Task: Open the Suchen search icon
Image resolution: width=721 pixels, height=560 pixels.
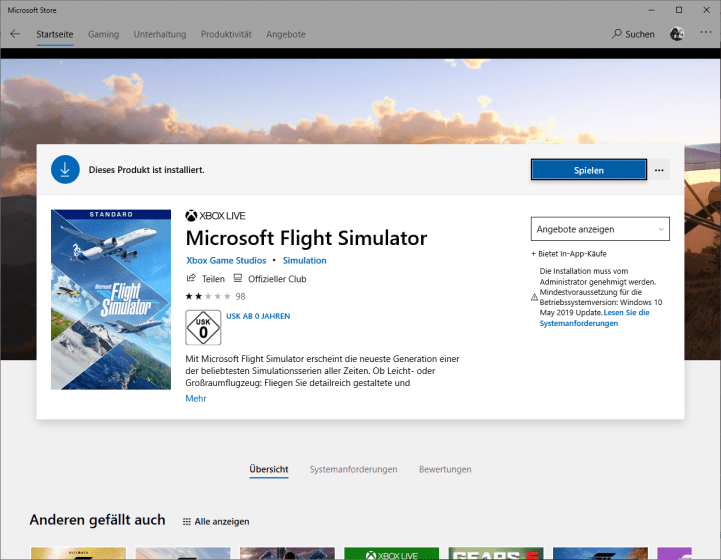Action: click(x=616, y=34)
